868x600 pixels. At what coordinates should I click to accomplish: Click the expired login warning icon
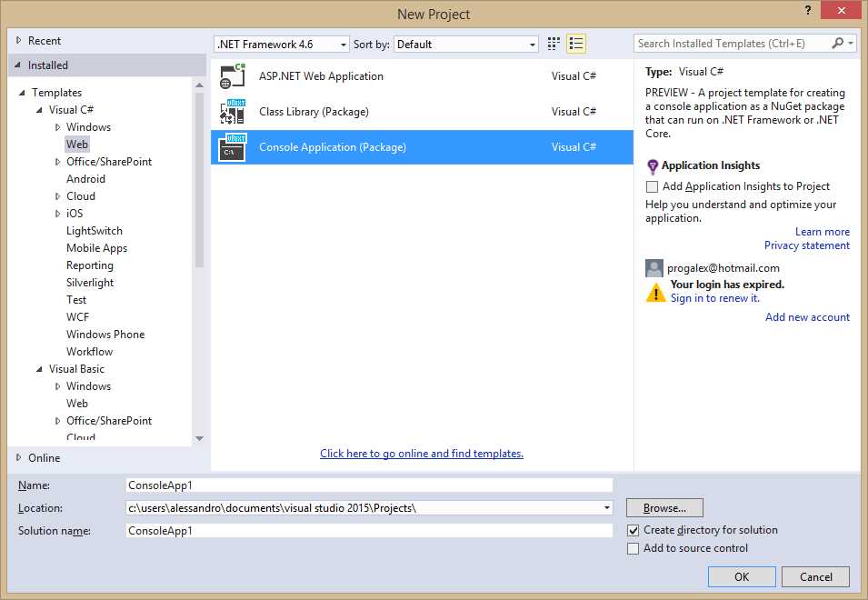tap(656, 291)
